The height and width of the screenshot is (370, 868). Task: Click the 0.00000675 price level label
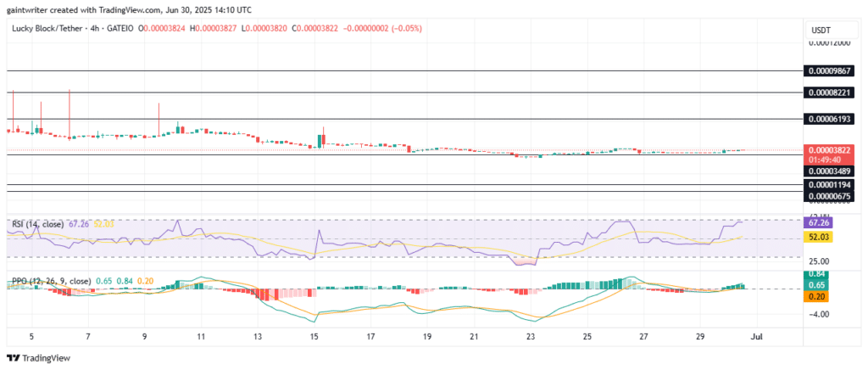click(827, 196)
